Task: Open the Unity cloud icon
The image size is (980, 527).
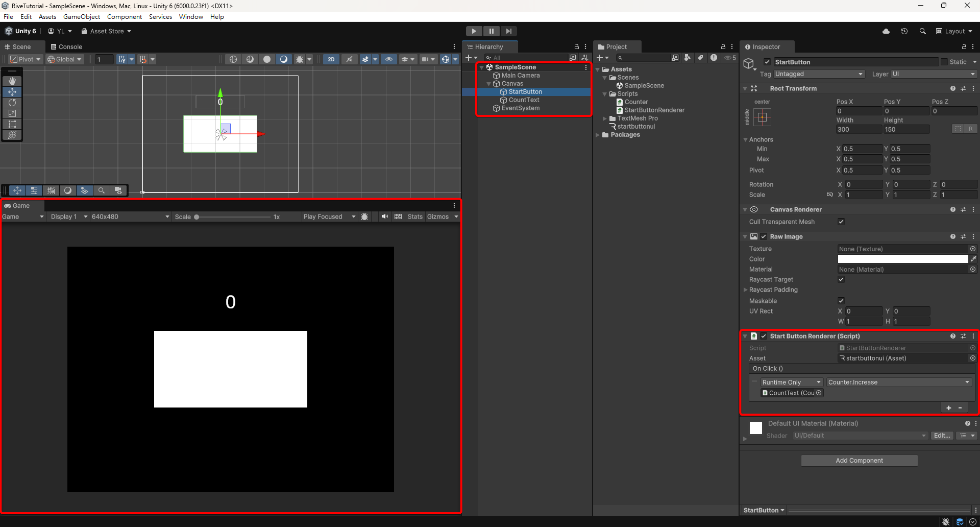Action: coord(886,31)
